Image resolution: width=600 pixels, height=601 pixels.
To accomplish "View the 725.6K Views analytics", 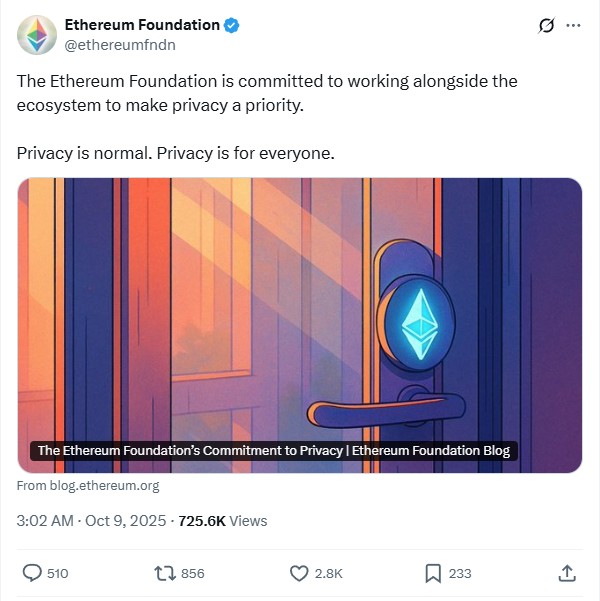I will (x=222, y=520).
